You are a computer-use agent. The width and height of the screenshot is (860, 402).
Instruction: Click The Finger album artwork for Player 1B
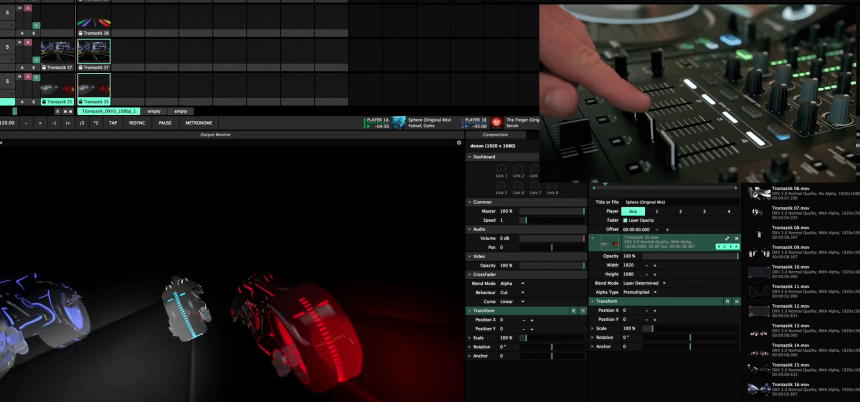pyautogui.click(x=496, y=123)
